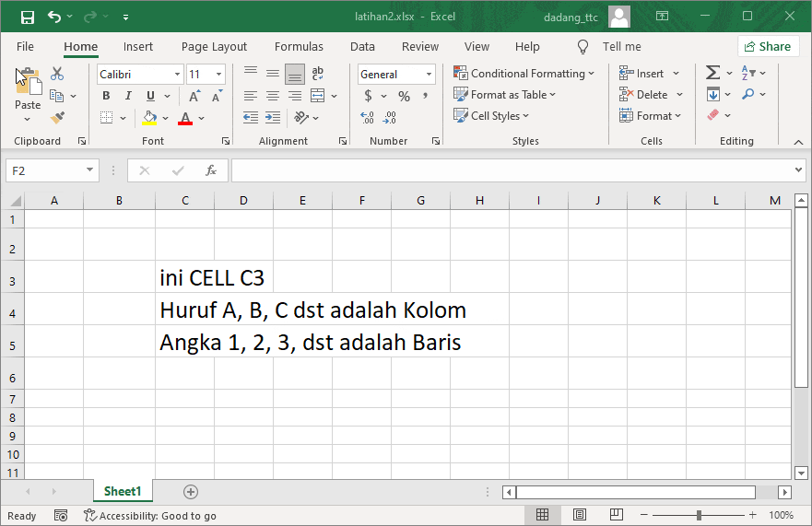Viewport: 812px width, 526px height.
Task: Apply cell borders icon
Action: tap(107, 118)
